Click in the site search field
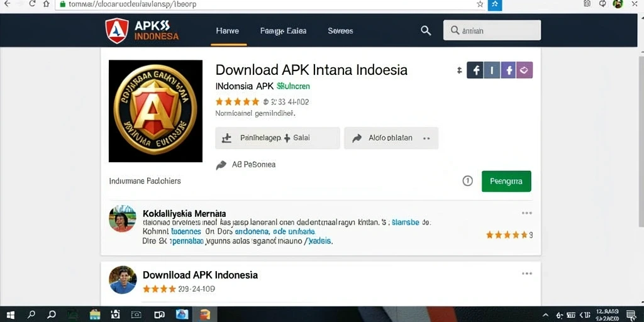 (x=492, y=30)
